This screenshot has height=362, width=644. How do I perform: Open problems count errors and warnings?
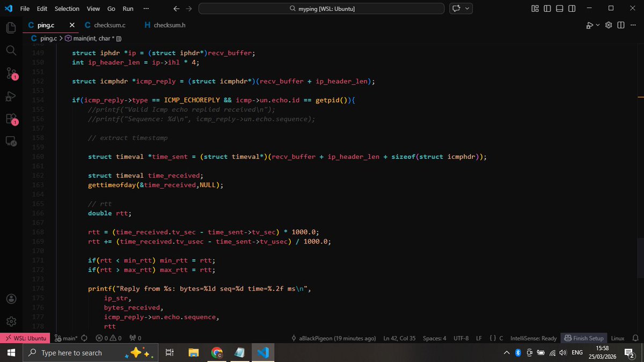[x=108, y=338]
